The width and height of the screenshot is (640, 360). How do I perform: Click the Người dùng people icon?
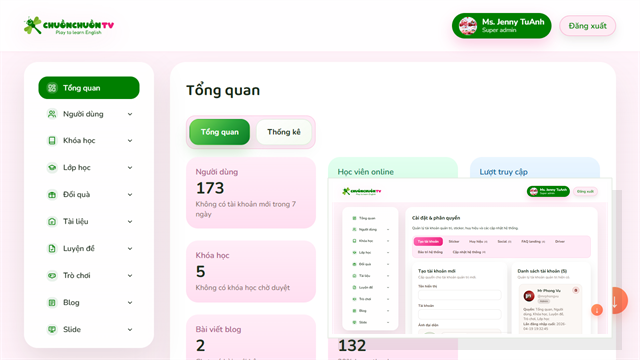[x=52, y=114]
